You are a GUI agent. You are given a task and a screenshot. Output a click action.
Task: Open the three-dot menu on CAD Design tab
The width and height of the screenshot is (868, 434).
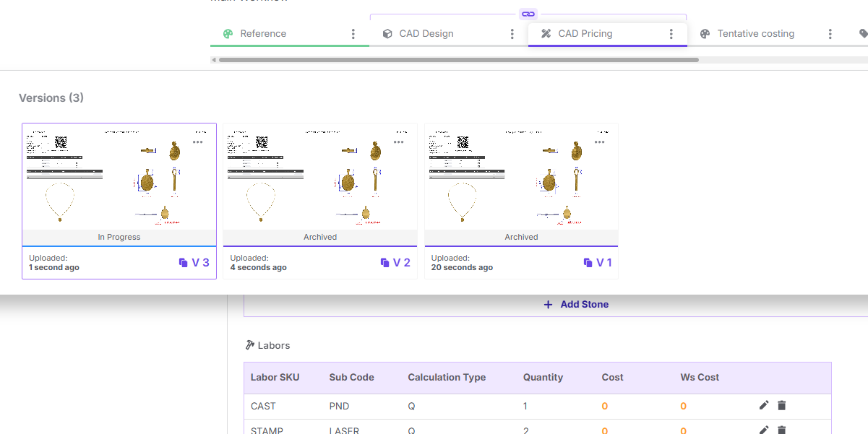pyautogui.click(x=512, y=34)
